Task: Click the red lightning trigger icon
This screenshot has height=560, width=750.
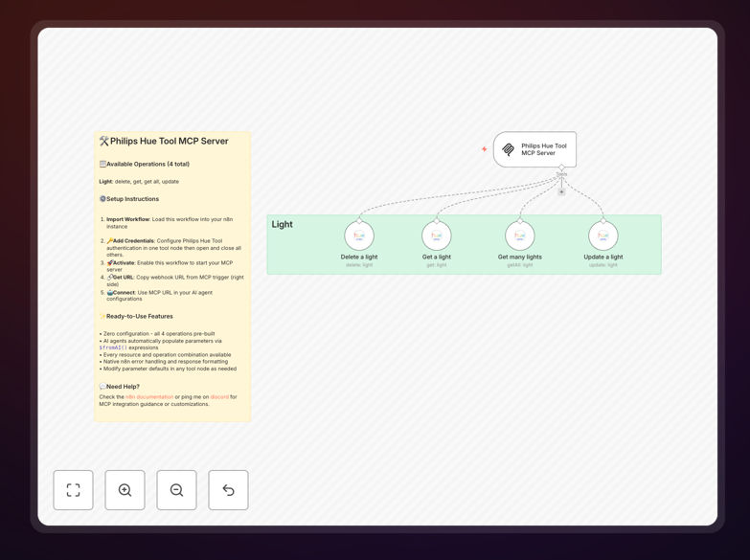Action: point(484,149)
